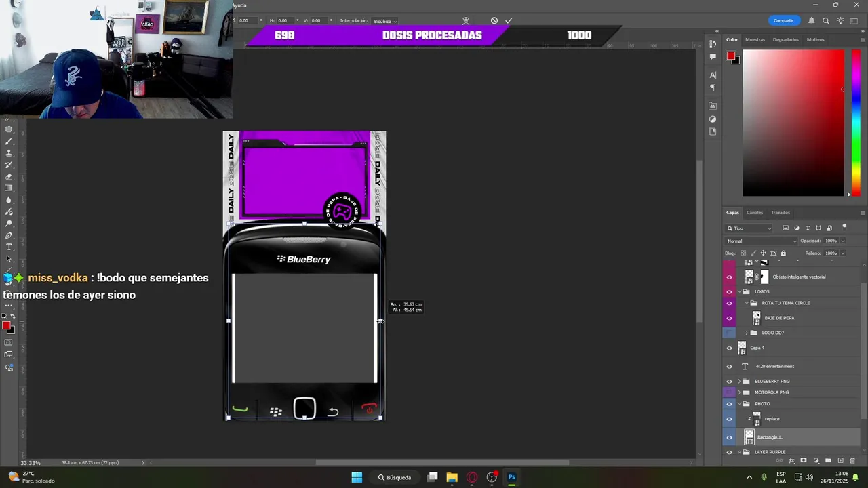Click the foreground color swatch in Color panel
The height and width of the screenshot is (488, 868).
click(730, 56)
